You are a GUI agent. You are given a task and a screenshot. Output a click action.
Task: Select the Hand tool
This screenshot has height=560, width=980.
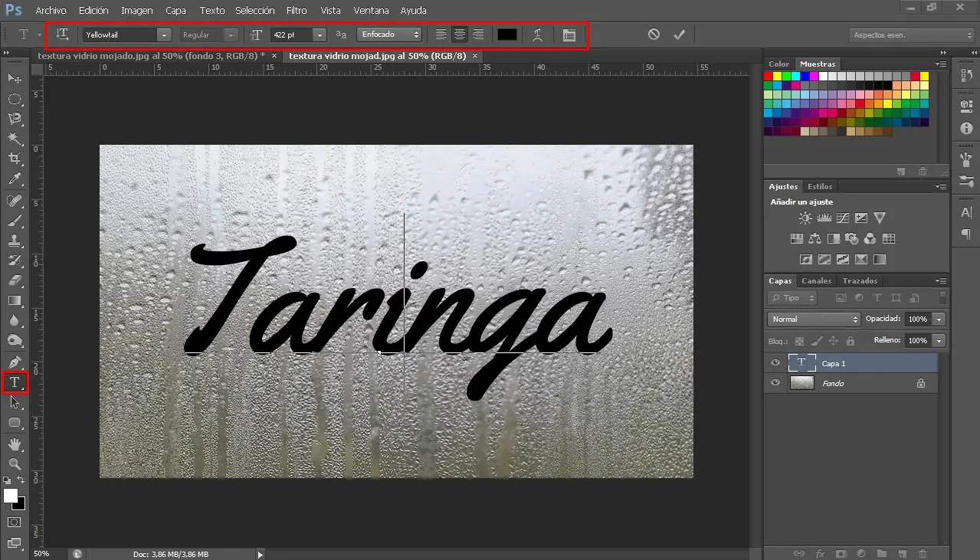click(x=15, y=444)
